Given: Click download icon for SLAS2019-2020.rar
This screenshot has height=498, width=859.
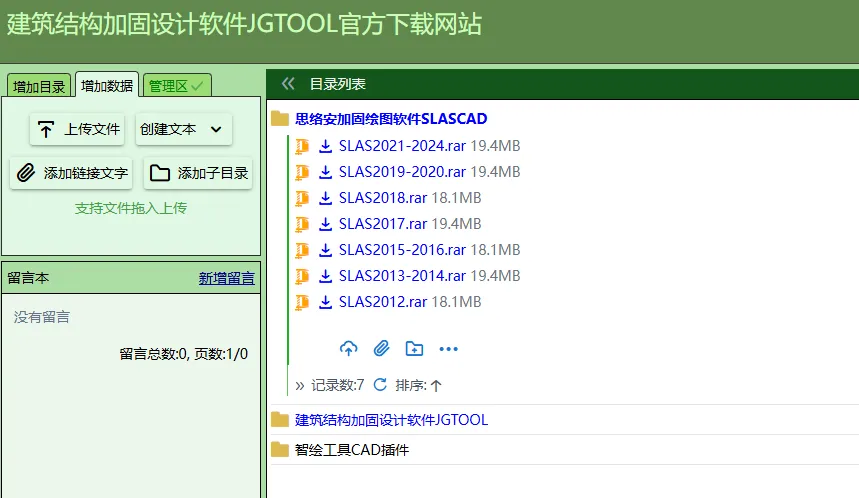Looking at the screenshot, I should 325,172.
